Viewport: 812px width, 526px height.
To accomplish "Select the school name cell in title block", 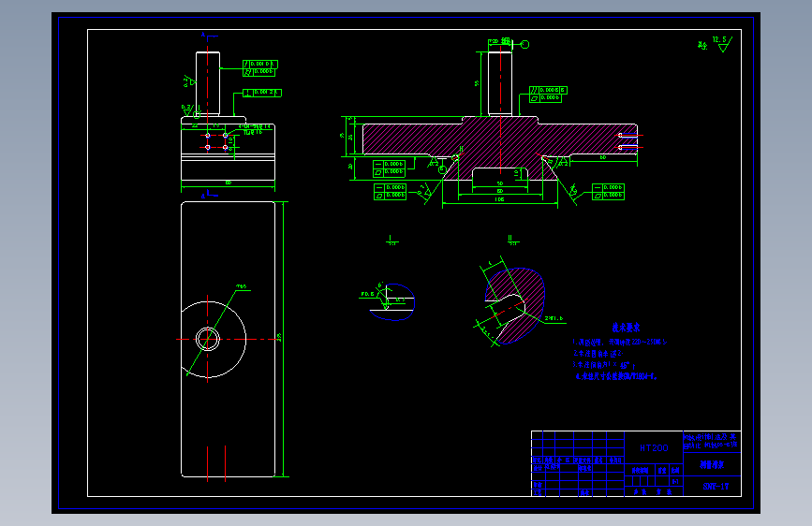I will pos(712,442).
